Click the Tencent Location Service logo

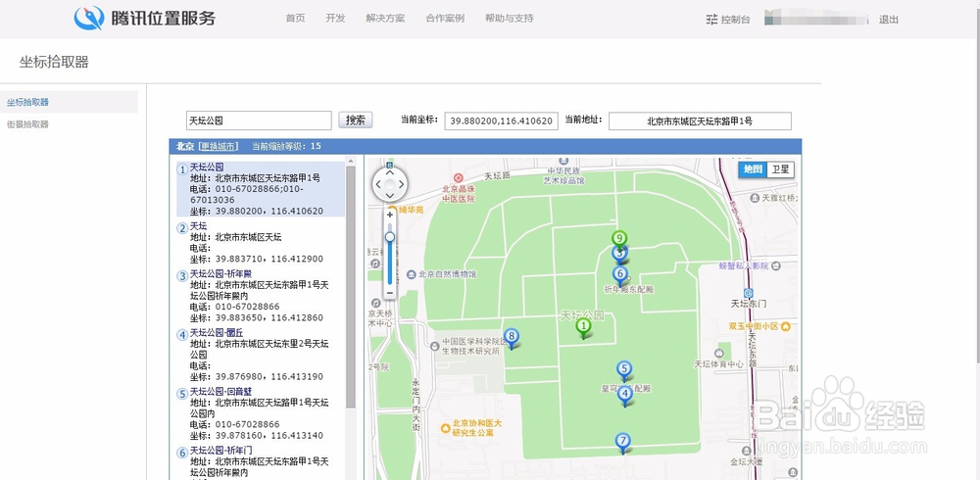point(145,19)
